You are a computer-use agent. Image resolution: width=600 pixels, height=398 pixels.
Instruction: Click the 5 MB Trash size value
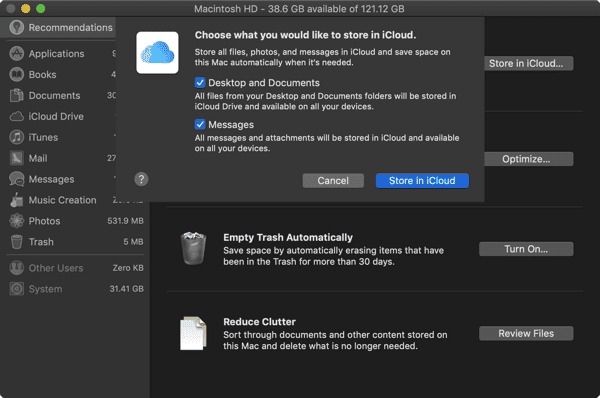tap(133, 242)
